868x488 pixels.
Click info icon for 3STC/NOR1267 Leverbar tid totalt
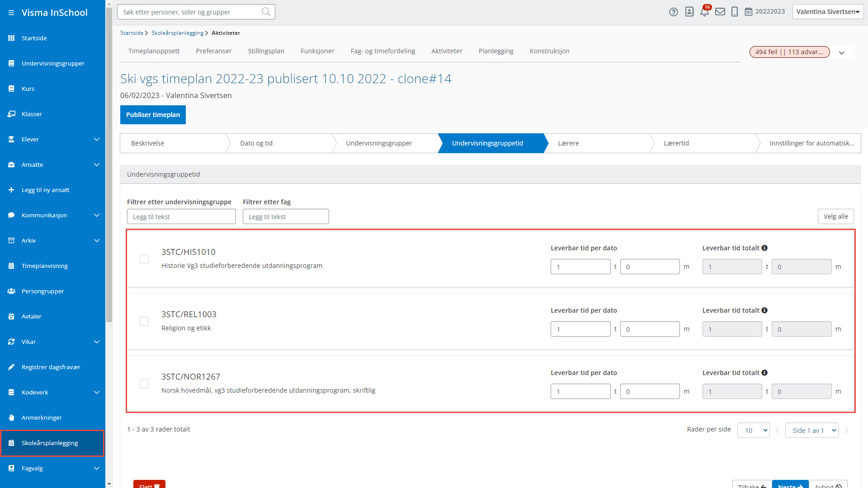764,373
